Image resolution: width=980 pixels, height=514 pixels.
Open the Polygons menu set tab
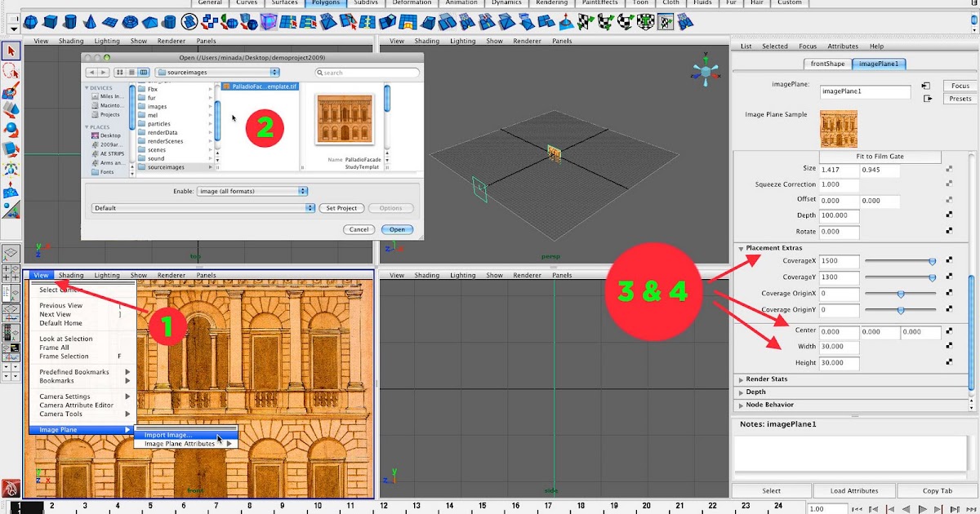(x=325, y=2)
